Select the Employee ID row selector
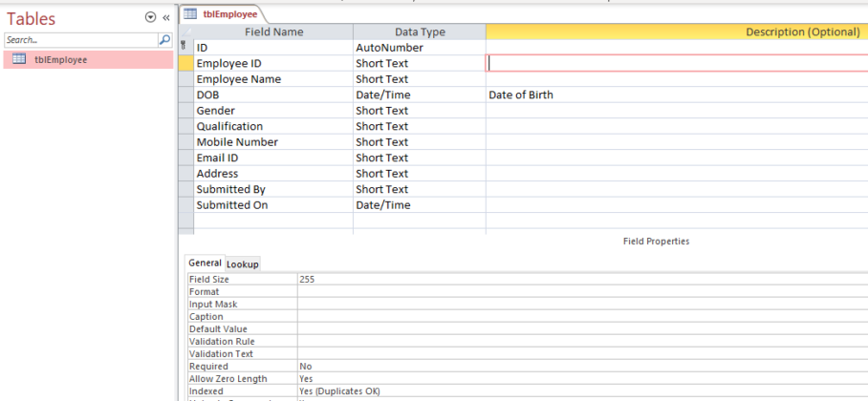Image resolution: width=868 pixels, height=401 pixels. [186, 63]
